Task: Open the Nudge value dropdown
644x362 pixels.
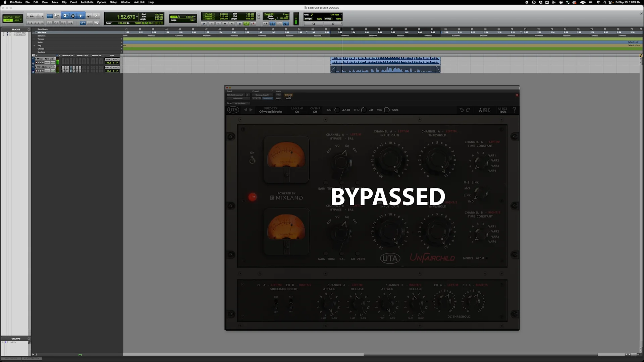Action: [x=195, y=20]
